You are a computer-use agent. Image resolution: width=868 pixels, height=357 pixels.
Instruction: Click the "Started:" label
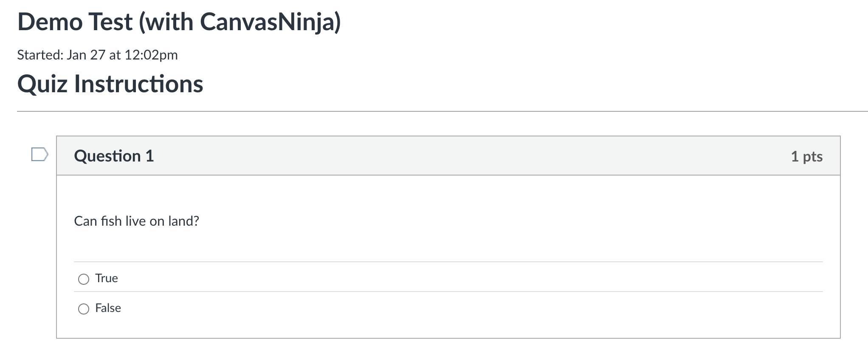(40, 55)
